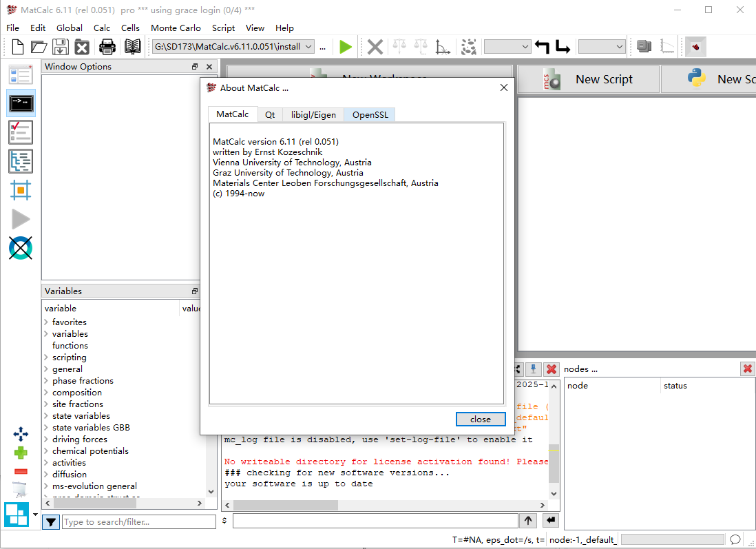This screenshot has height=549, width=756.
Task: Open the working directory path dropdown
Action: 308,47
